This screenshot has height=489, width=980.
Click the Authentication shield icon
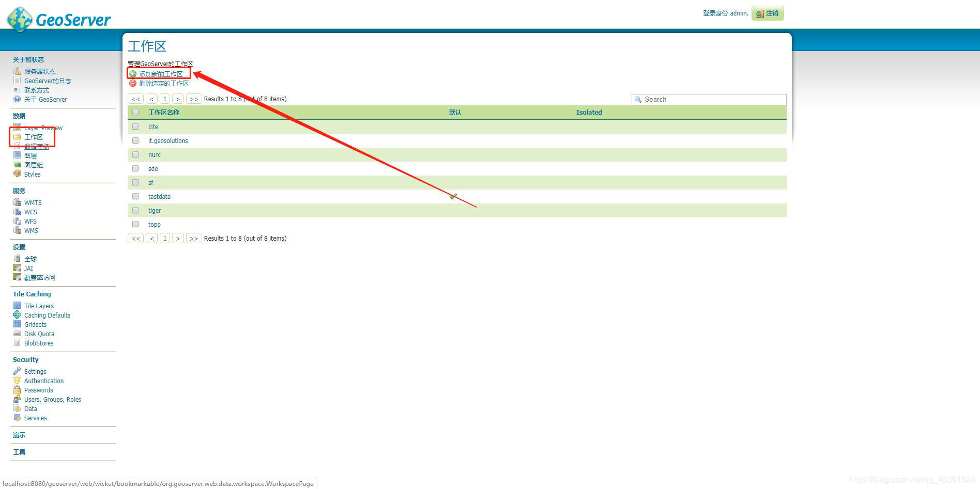17,381
